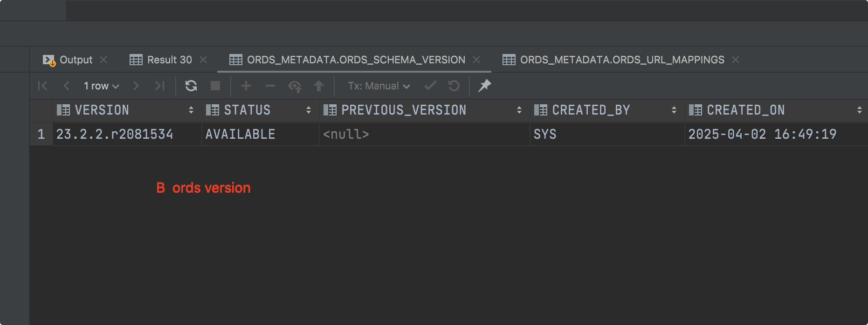Open the Tx: Manual transaction dropdown

(379, 86)
